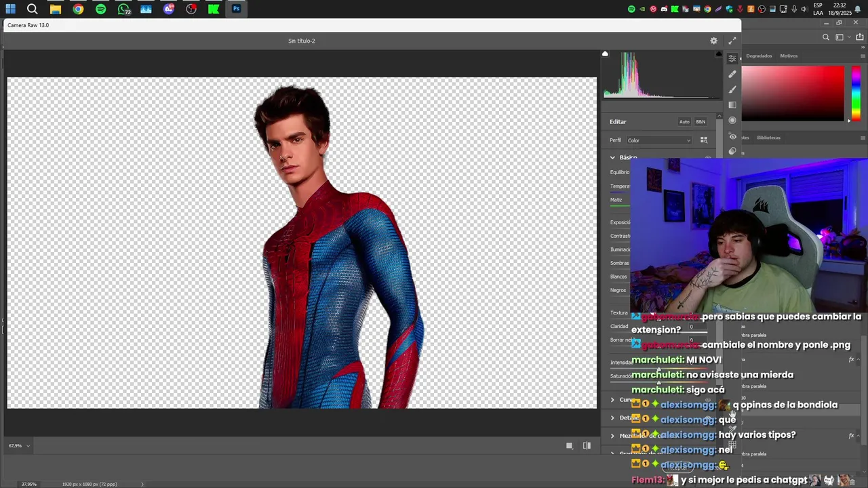Click the Sin título-2 document title
This screenshot has height=488, width=868.
click(x=301, y=41)
